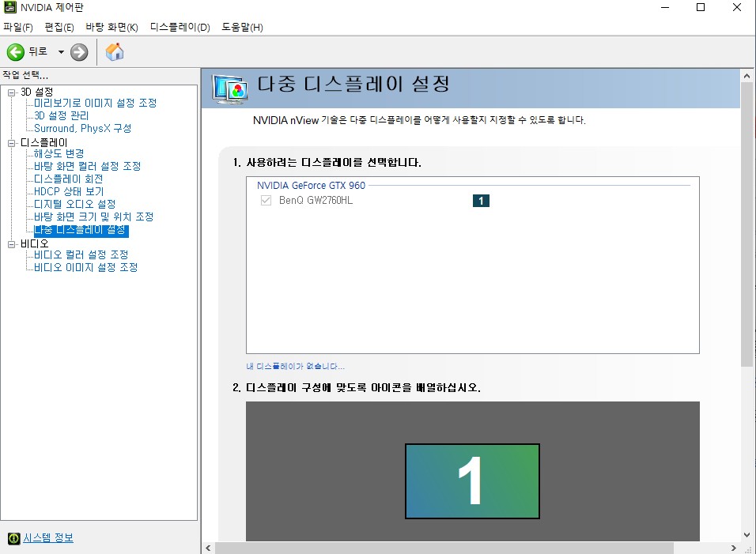Image resolution: width=756 pixels, height=554 pixels.
Task: Click the horizontal scroll left arrow
Action: coord(208,548)
